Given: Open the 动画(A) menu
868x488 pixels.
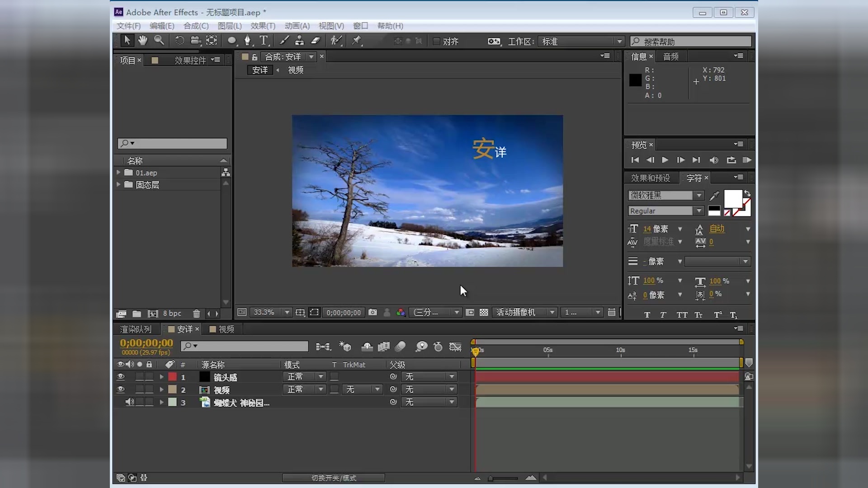Looking at the screenshot, I should tap(297, 26).
